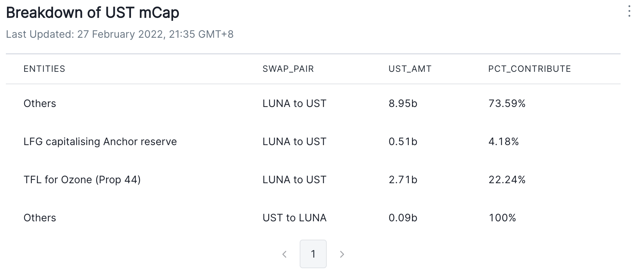The height and width of the screenshot is (277, 644).
Task: Click the 22.24% contribution value
Action: pos(507,180)
